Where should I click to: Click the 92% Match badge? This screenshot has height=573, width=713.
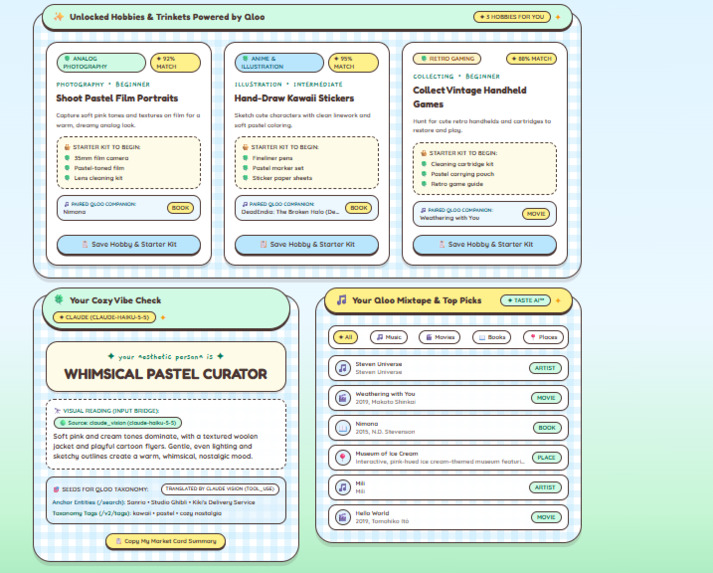(176, 63)
